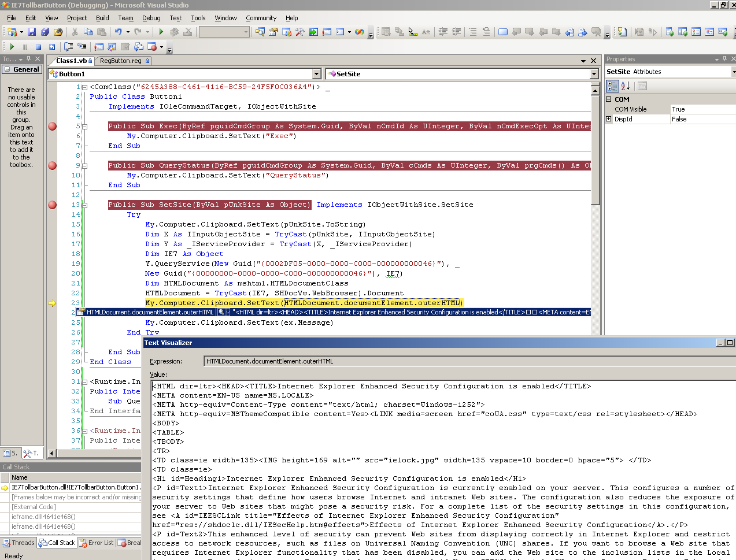Image resolution: width=736 pixels, height=560 pixels.
Task: Open the Undo history dropdown arrow
Action: click(x=127, y=32)
